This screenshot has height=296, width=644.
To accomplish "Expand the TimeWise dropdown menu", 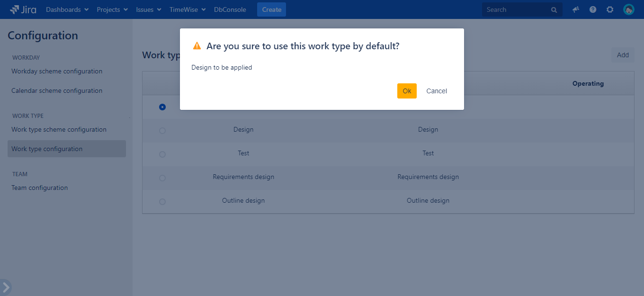I will click(188, 9).
